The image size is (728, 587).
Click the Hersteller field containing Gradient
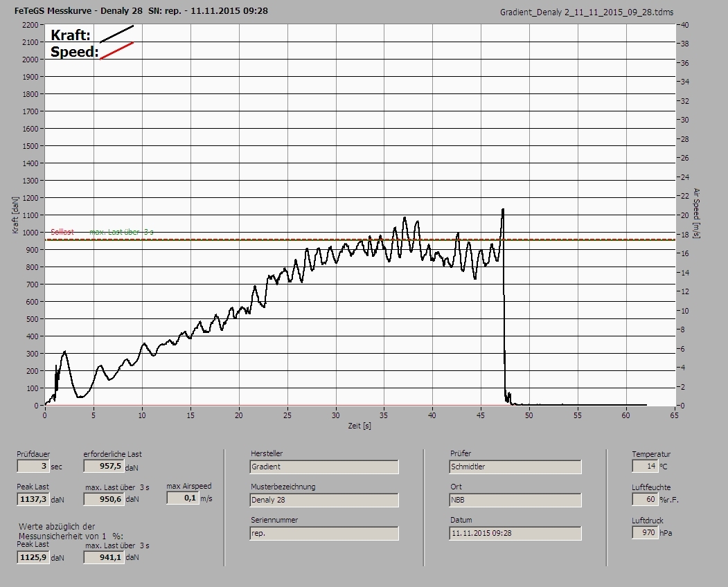(x=323, y=467)
